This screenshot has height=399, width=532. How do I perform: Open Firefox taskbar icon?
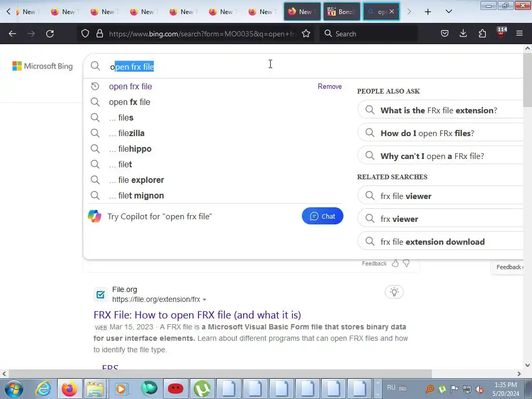70,389
